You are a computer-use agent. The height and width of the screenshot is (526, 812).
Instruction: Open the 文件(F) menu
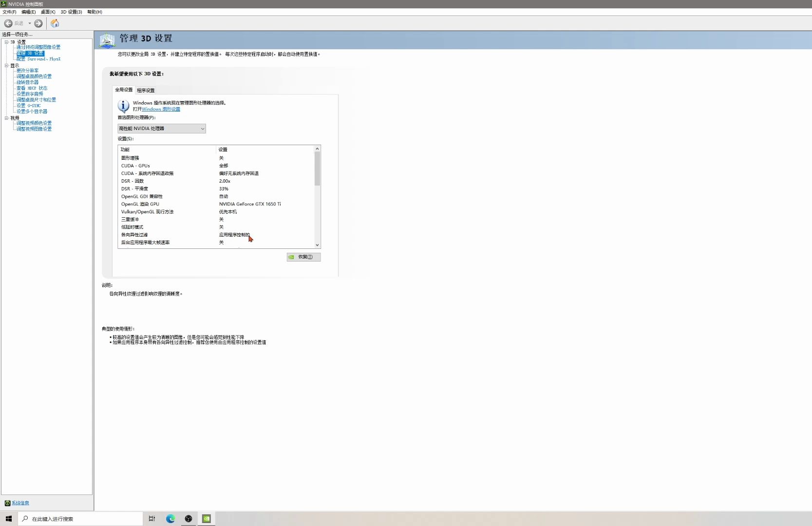9,12
